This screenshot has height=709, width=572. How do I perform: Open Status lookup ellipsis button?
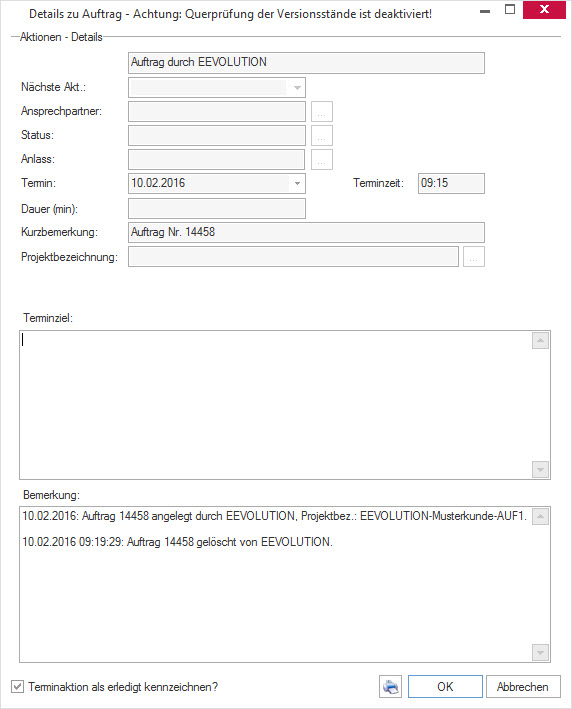point(321,136)
